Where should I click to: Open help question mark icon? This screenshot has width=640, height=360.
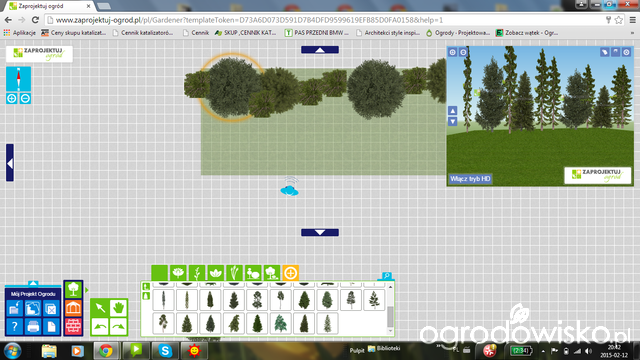tap(15, 327)
